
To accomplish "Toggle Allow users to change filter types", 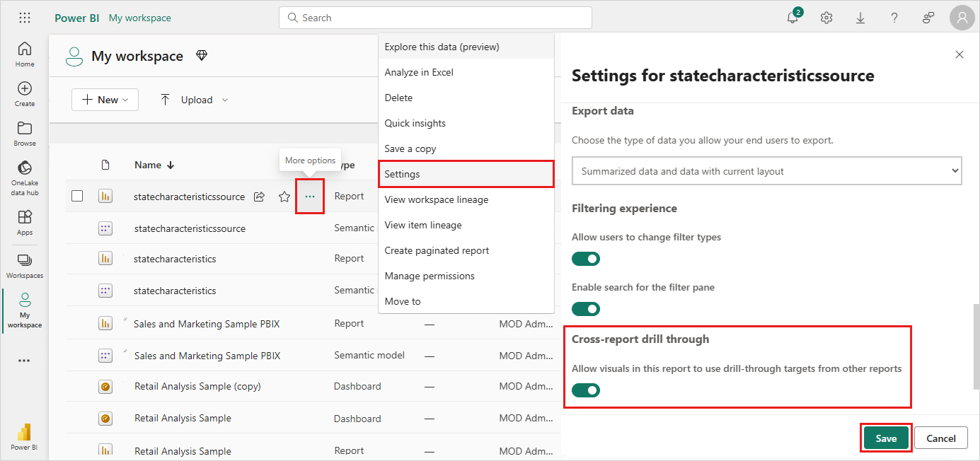I will [x=586, y=259].
